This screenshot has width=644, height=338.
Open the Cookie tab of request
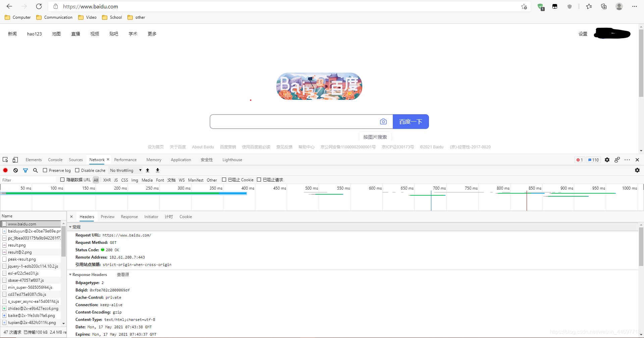(185, 217)
